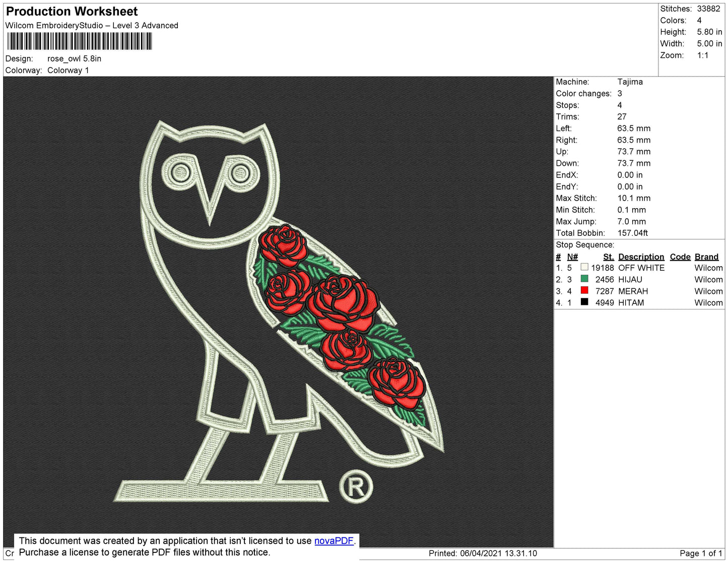Viewport: 728px width, 563px height.
Task: Click the 'MERAH' description
Action: (633, 291)
